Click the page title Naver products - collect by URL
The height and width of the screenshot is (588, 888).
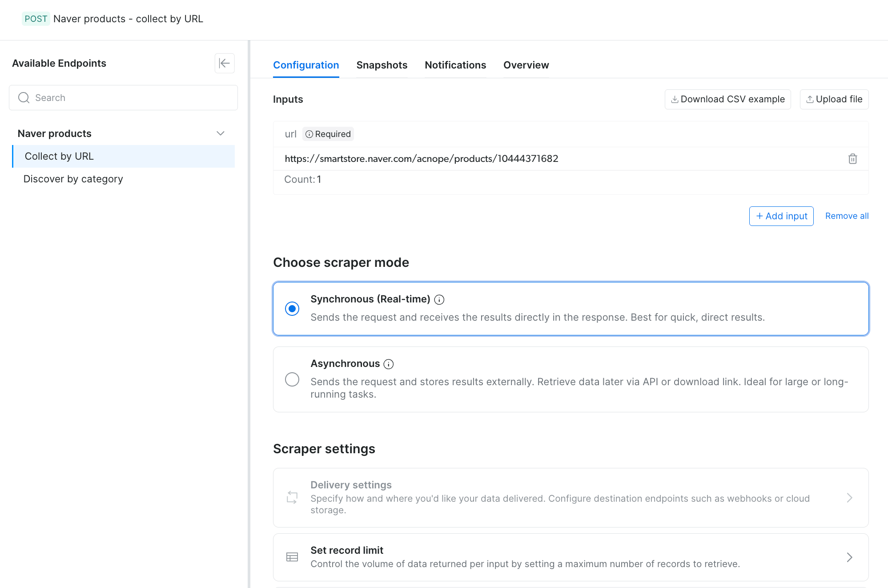pos(128,19)
